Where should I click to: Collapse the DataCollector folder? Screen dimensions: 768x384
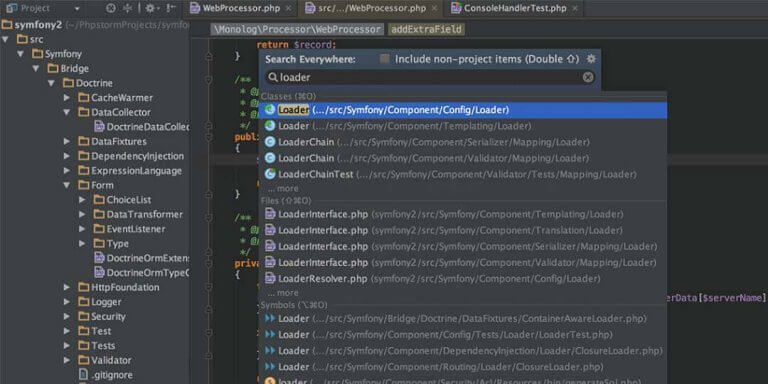(x=67, y=113)
